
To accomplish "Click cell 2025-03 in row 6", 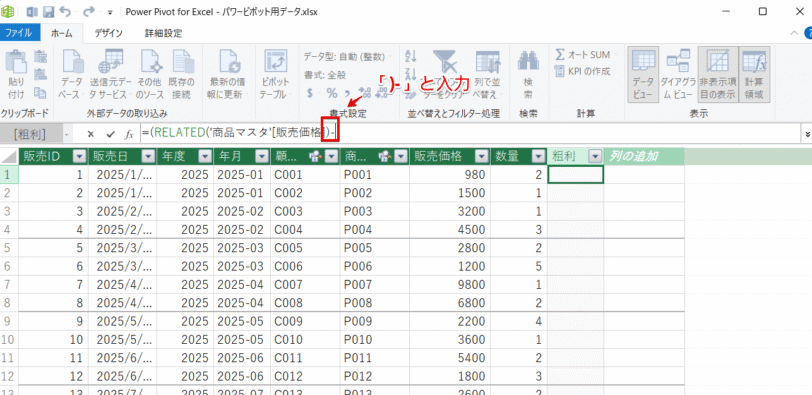I will click(x=242, y=267).
